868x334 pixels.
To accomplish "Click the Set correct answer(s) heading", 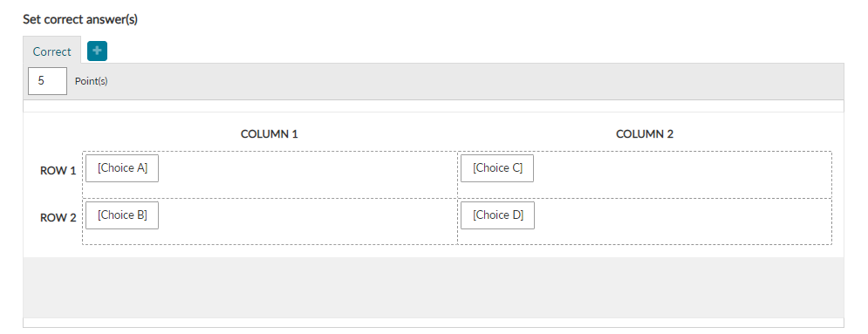I will (80, 19).
